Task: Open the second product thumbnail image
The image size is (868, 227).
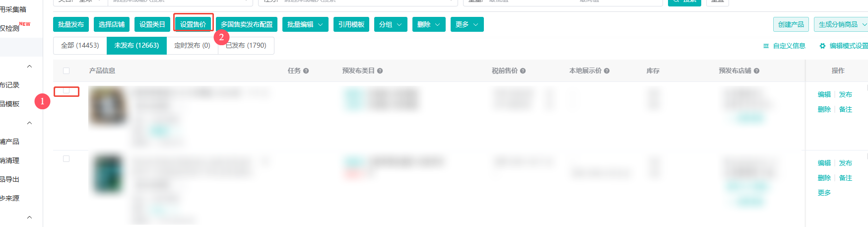Action: (x=108, y=175)
